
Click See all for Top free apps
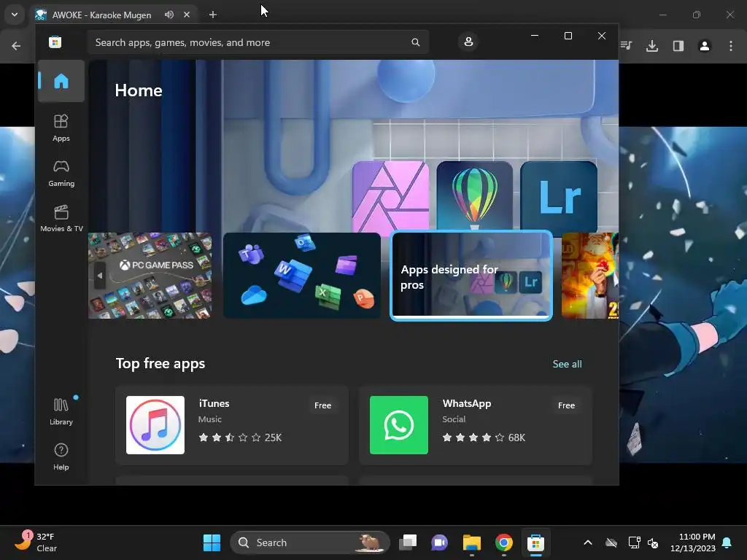click(x=567, y=365)
